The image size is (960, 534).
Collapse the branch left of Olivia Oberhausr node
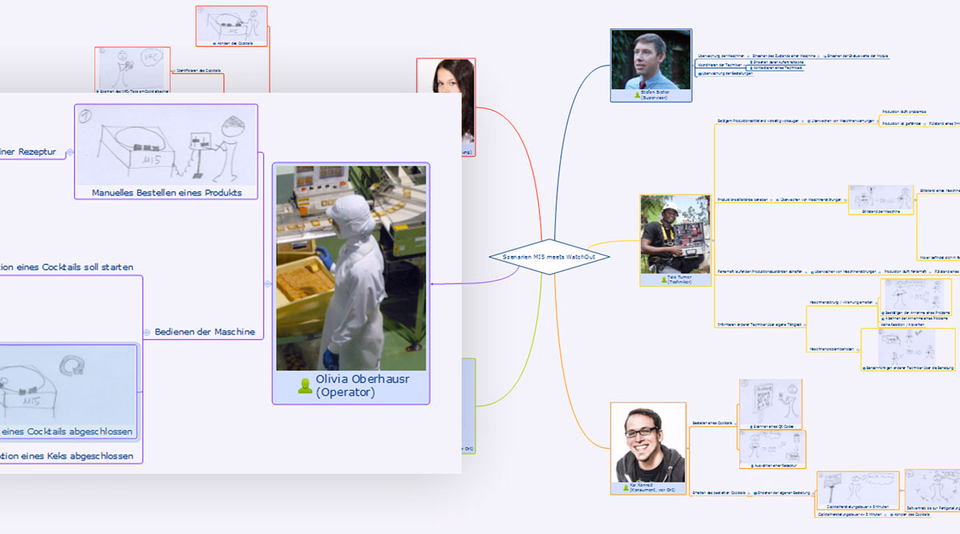click(x=268, y=284)
